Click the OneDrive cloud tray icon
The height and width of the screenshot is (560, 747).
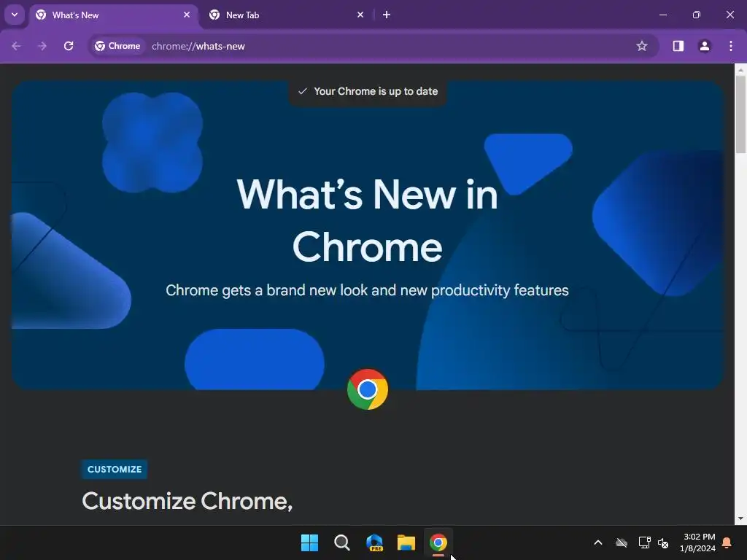tap(622, 542)
